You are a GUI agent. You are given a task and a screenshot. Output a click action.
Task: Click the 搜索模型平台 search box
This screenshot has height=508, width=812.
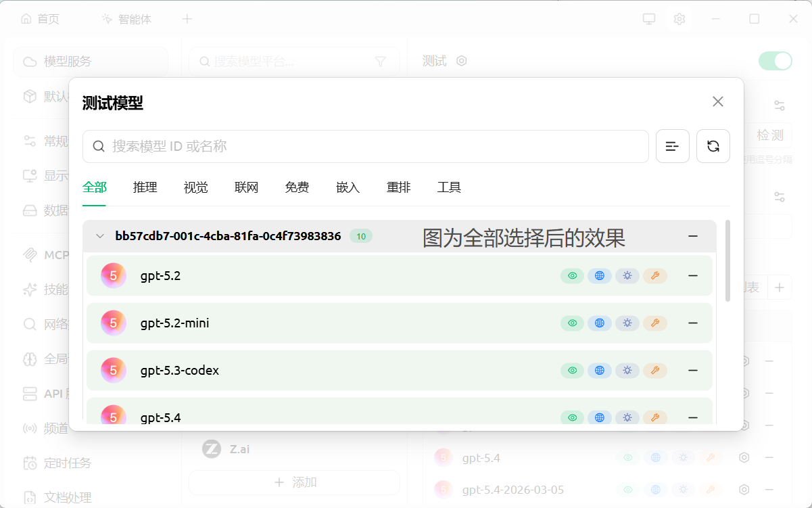pos(294,62)
